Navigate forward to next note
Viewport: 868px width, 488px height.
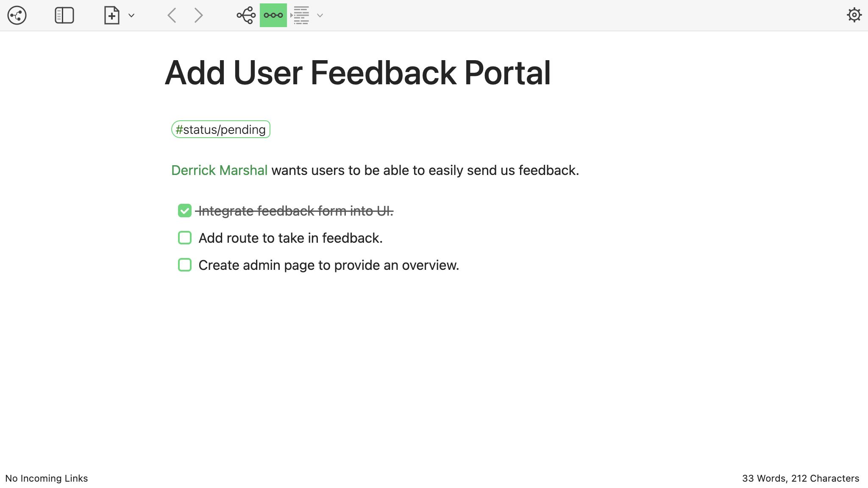click(198, 15)
